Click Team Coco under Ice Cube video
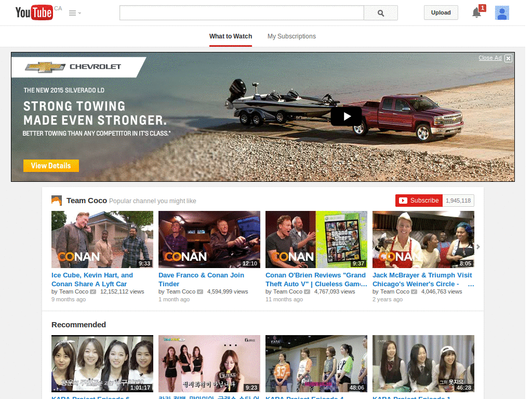This screenshot has width=532, height=399. point(74,292)
